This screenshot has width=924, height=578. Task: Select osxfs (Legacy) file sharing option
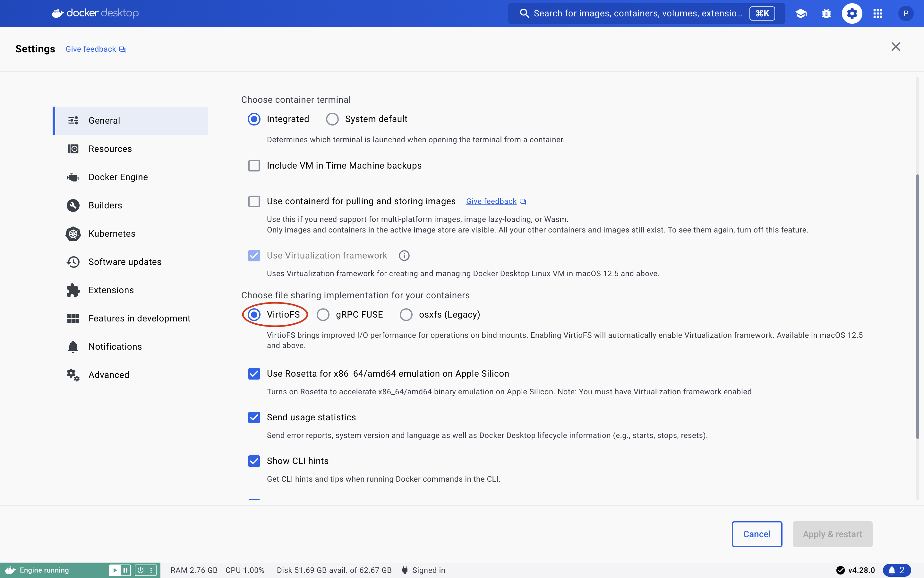pyautogui.click(x=406, y=315)
